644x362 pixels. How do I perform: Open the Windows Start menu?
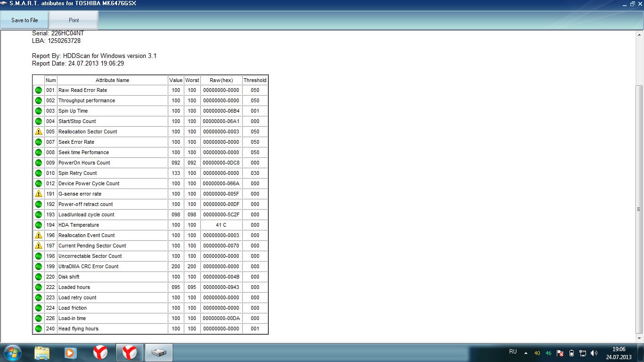[12, 353]
